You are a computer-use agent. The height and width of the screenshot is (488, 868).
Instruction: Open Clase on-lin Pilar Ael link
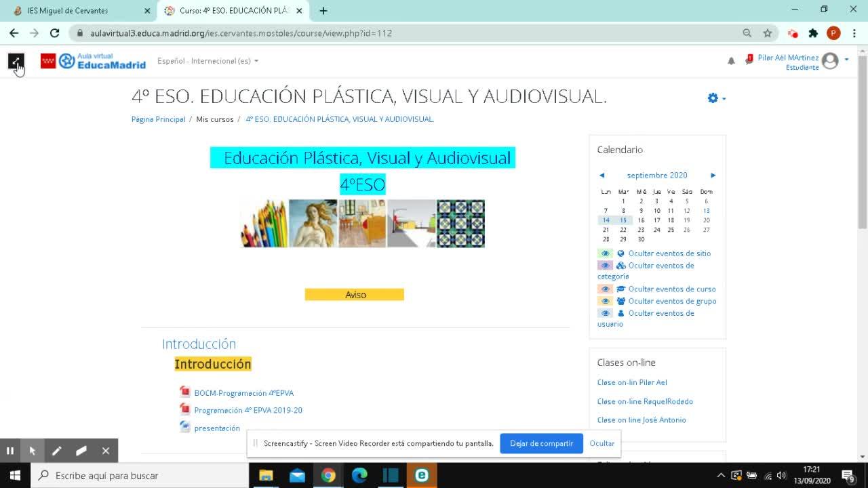(x=632, y=382)
